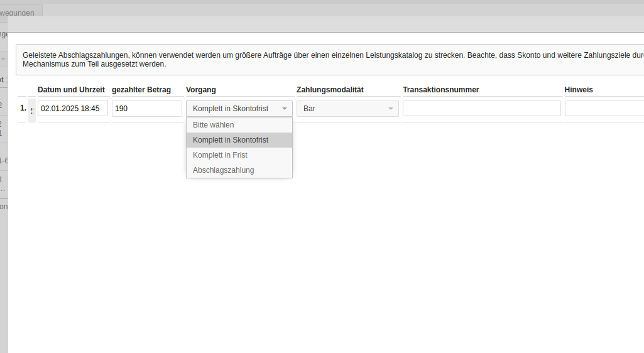The width and height of the screenshot is (644, 353).
Task: Choose 'Komplett in Skontofrist' option in list
Action: [x=239, y=140]
